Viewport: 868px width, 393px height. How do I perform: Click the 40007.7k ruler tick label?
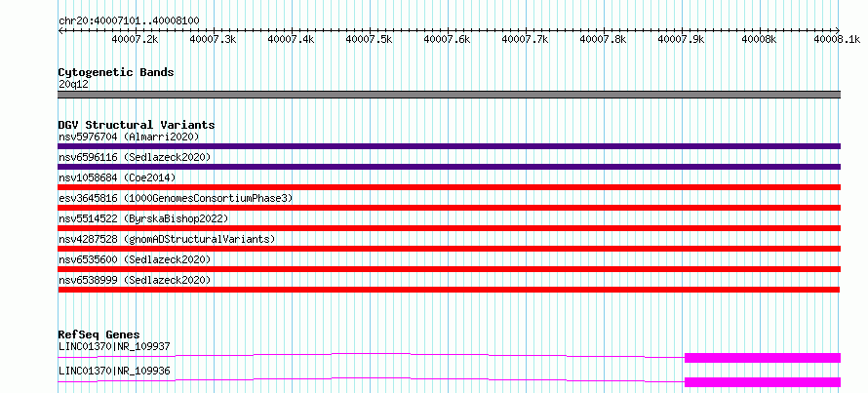[526, 39]
